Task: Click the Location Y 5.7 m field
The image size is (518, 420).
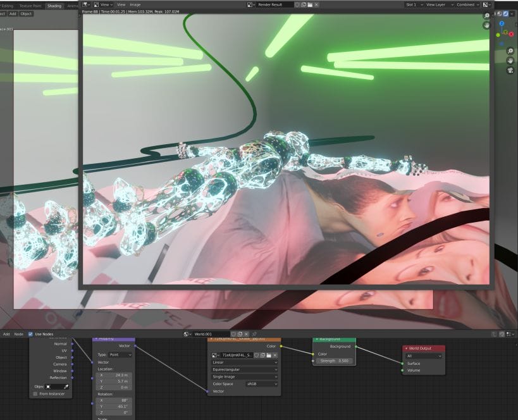Action: click(x=114, y=381)
